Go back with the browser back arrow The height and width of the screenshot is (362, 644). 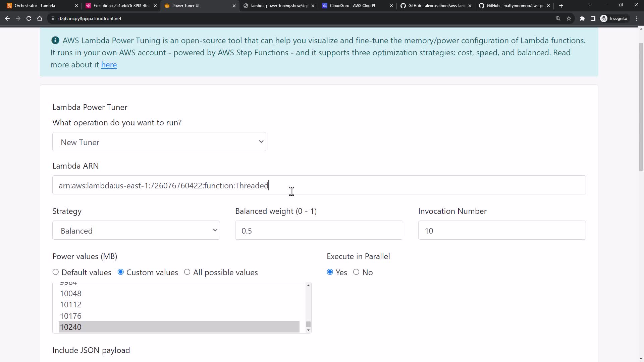tap(7, 18)
